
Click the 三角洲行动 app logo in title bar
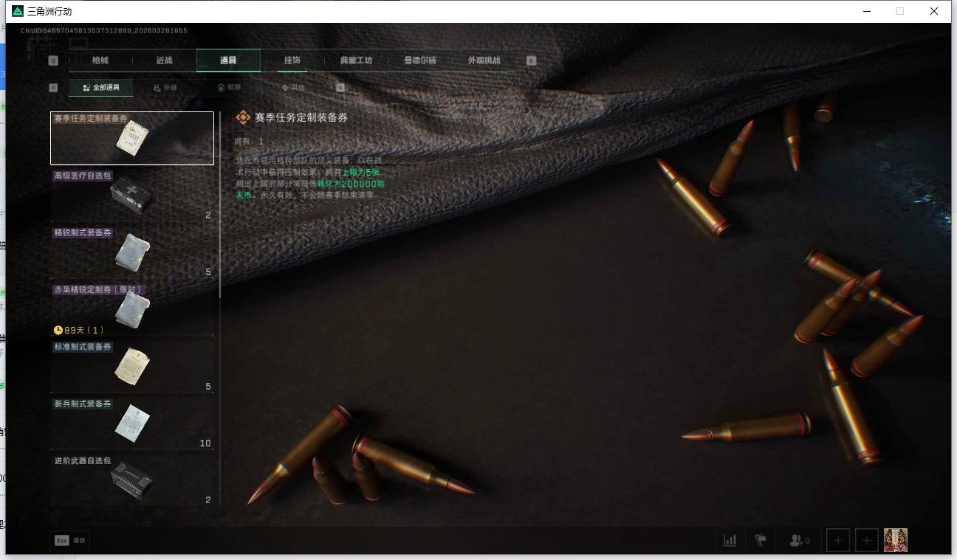pyautogui.click(x=18, y=11)
